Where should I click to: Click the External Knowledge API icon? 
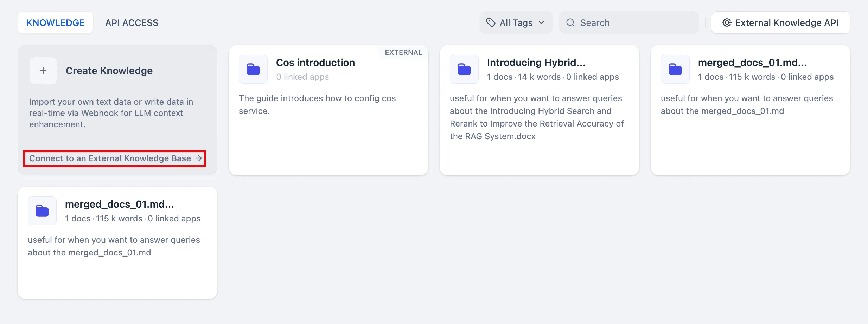click(727, 23)
